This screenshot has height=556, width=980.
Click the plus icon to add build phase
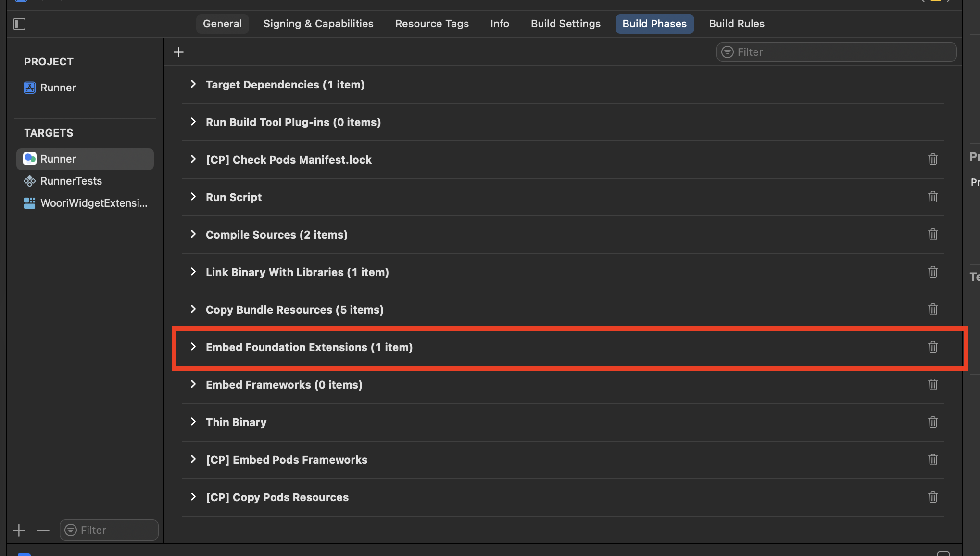(x=178, y=52)
